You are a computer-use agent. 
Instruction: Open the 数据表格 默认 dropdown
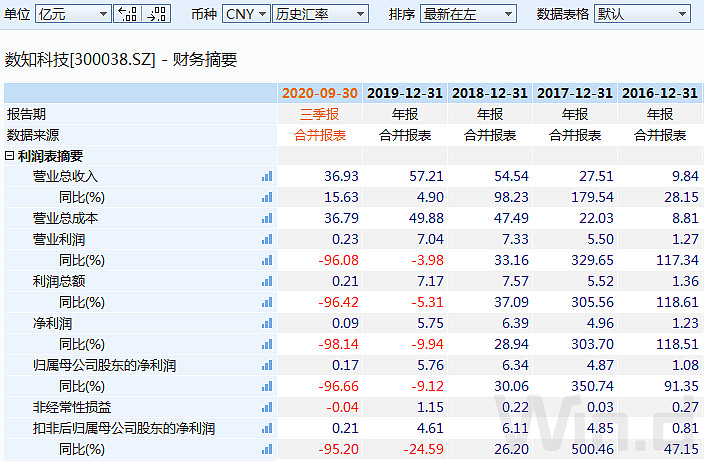tap(642, 14)
